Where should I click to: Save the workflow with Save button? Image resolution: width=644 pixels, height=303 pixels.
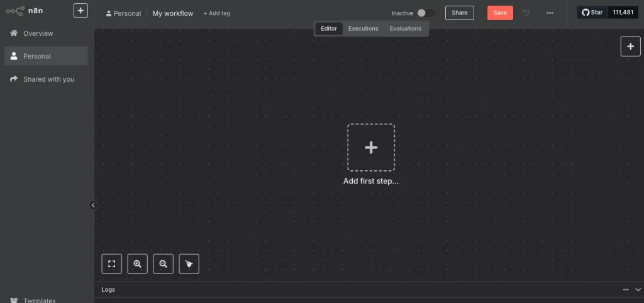500,13
